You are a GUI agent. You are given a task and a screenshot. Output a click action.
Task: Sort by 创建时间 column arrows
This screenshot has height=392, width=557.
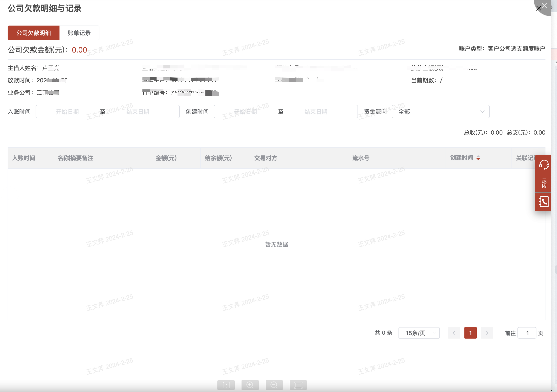coord(478,158)
